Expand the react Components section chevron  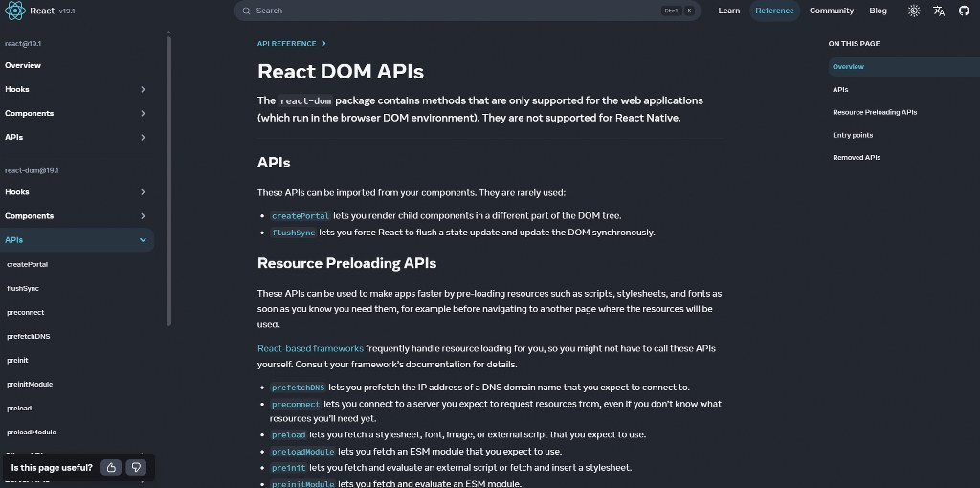point(143,113)
